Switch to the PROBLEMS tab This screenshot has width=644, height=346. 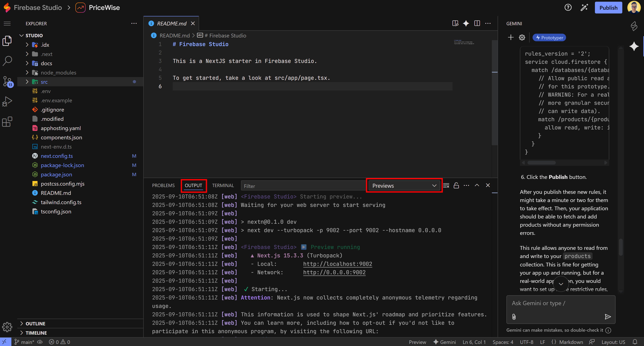tap(163, 185)
